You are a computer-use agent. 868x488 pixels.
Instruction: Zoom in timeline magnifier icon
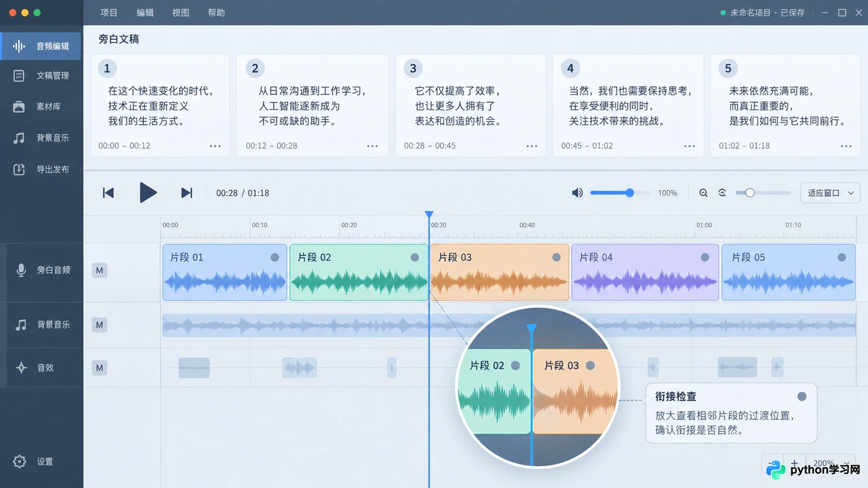722,193
